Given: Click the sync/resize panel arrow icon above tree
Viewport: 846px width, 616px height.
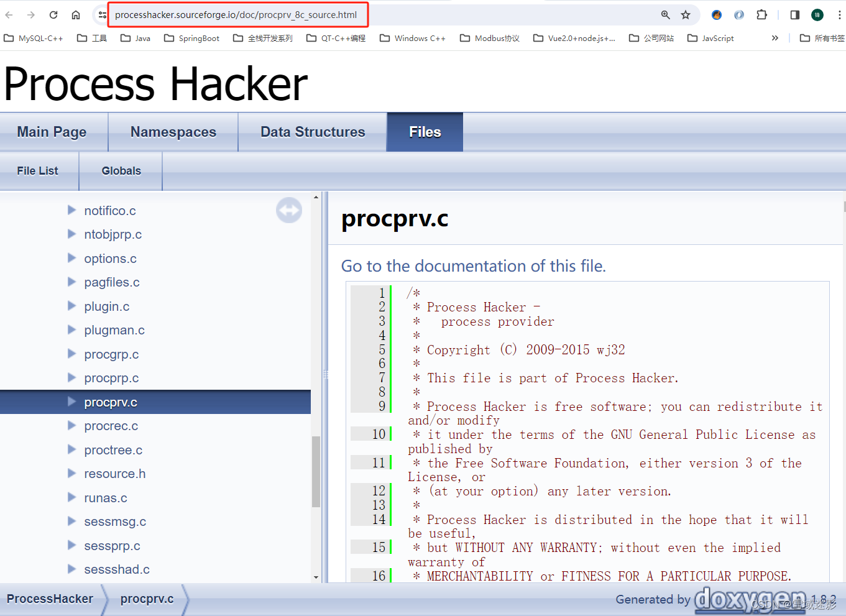Looking at the screenshot, I should tap(288, 210).
